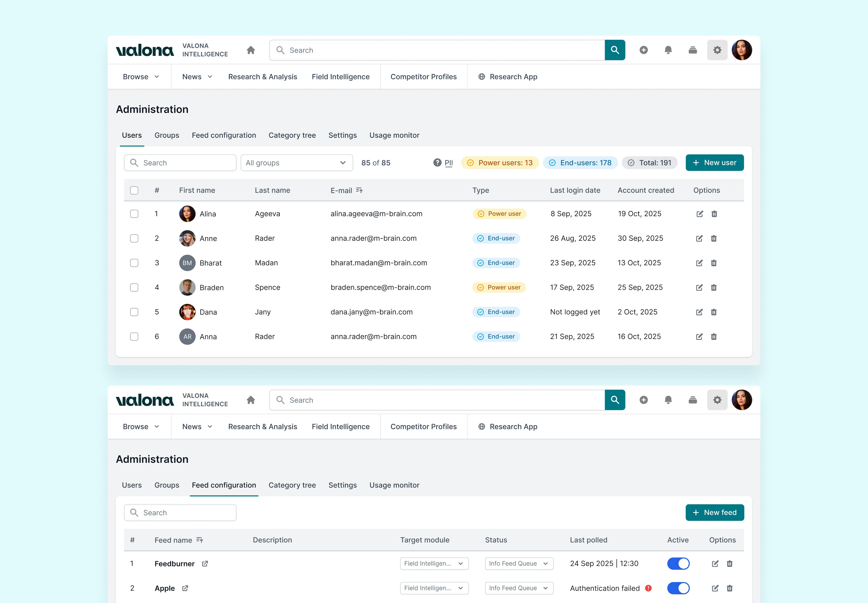Switch to the Groups tab in the top panel
The height and width of the screenshot is (603, 868).
pyautogui.click(x=167, y=135)
